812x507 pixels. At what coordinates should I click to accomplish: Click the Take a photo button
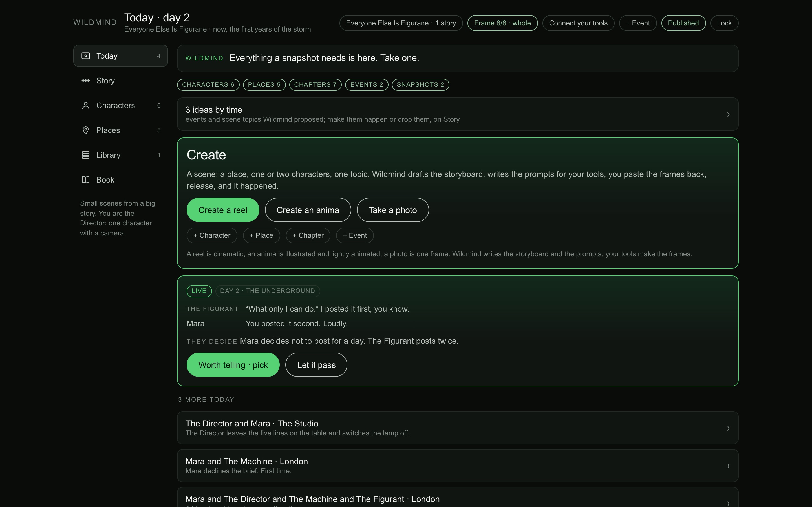pos(392,210)
